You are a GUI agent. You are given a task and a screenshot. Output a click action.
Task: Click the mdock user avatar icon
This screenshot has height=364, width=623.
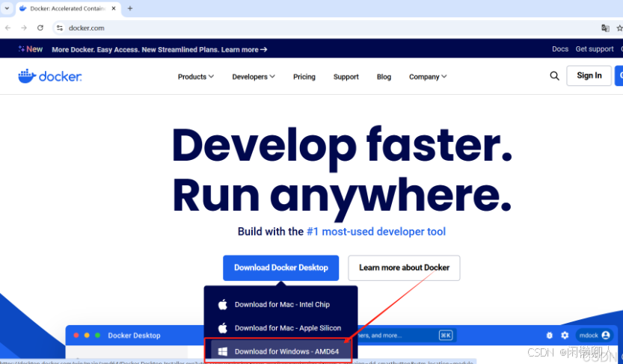[606, 336]
